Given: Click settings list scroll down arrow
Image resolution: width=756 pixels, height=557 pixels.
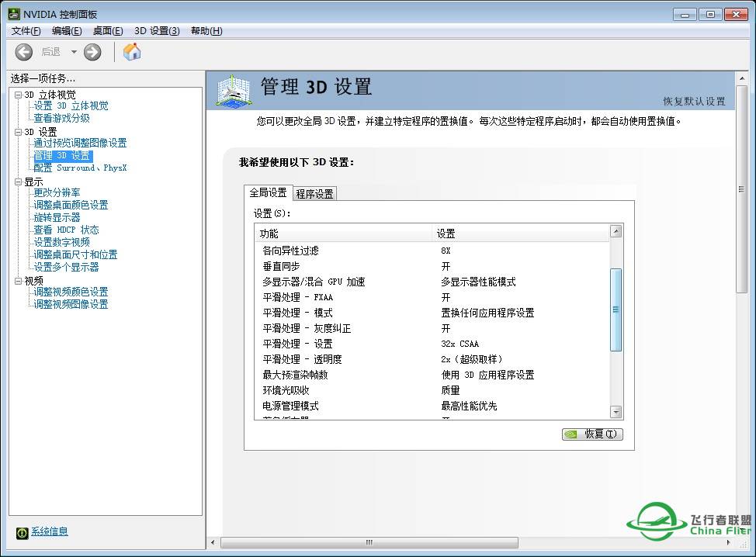Looking at the screenshot, I should 616,412.
